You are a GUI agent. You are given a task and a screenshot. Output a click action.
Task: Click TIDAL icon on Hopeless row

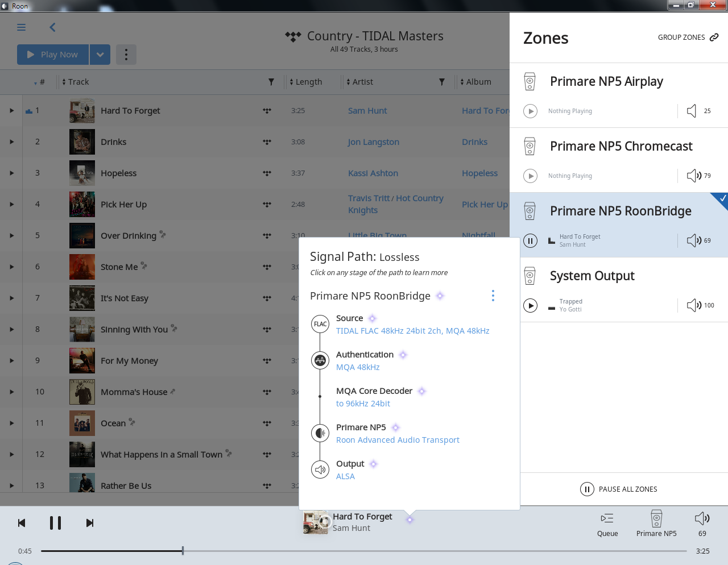[x=267, y=173]
